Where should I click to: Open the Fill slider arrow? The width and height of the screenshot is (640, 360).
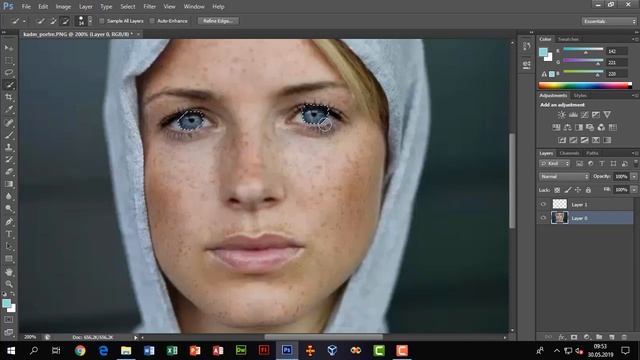click(x=633, y=190)
